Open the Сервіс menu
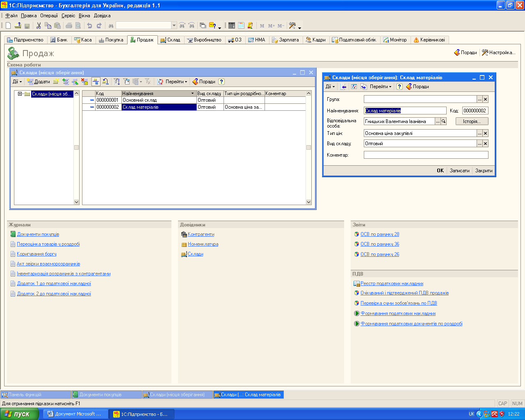This screenshot has height=420, width=525. coord(68,16)
